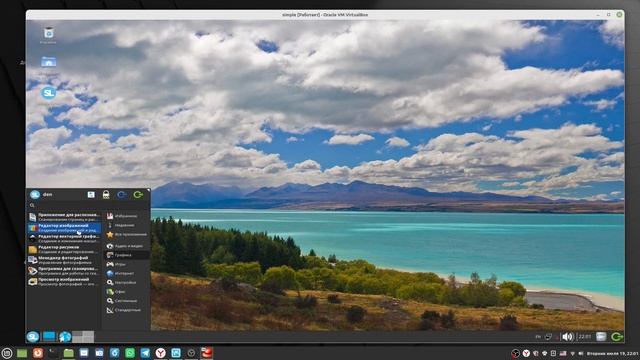This screenshot has height=360, width=640.
Task: Select the 'Игры' category
Action: click(126, 264)
